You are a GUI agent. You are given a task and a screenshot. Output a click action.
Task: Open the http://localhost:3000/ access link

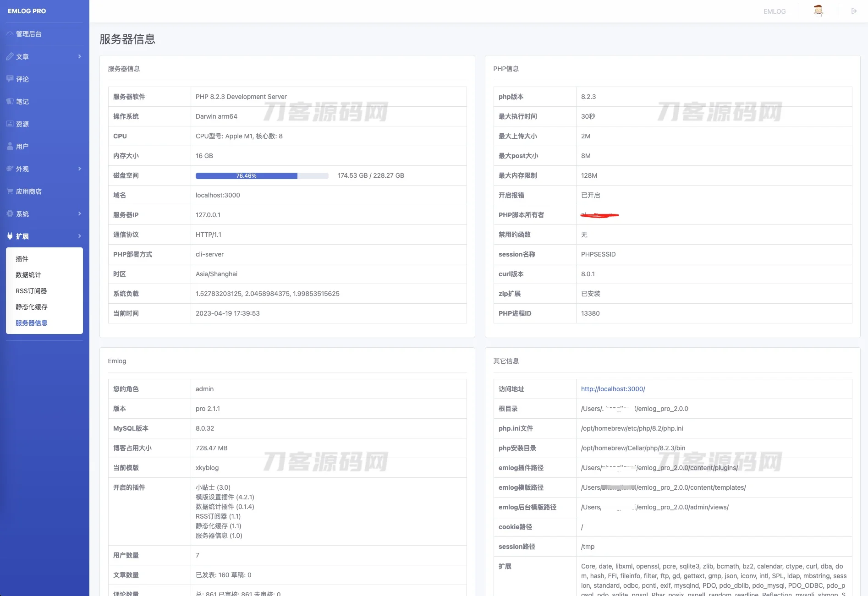point(612,388)
